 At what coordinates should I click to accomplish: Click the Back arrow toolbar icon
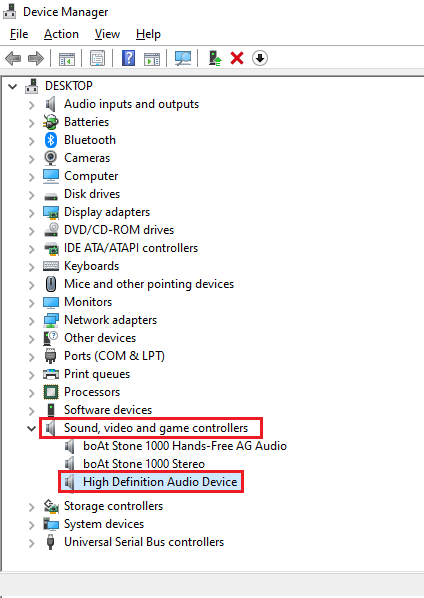(13, 58)
